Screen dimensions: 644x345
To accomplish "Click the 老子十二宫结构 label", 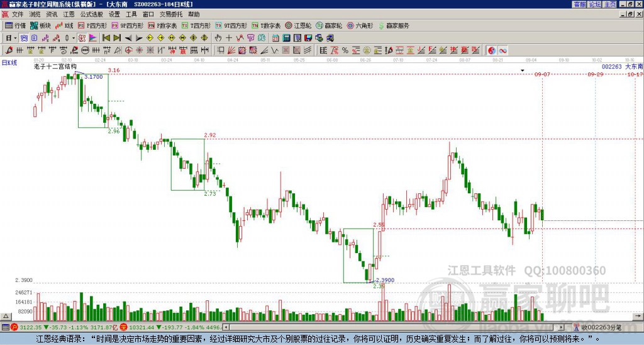I will [x=55, y=66].
